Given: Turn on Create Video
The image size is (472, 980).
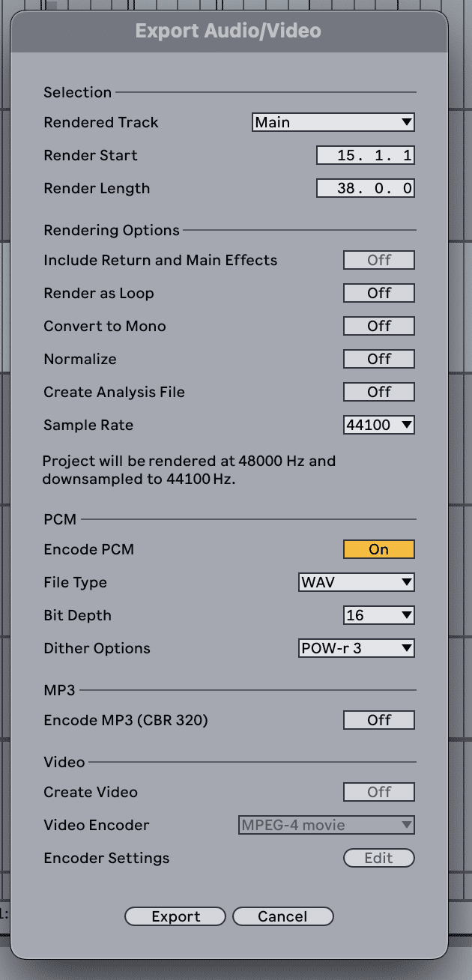Looking at the screenshot, I should 378,792.
